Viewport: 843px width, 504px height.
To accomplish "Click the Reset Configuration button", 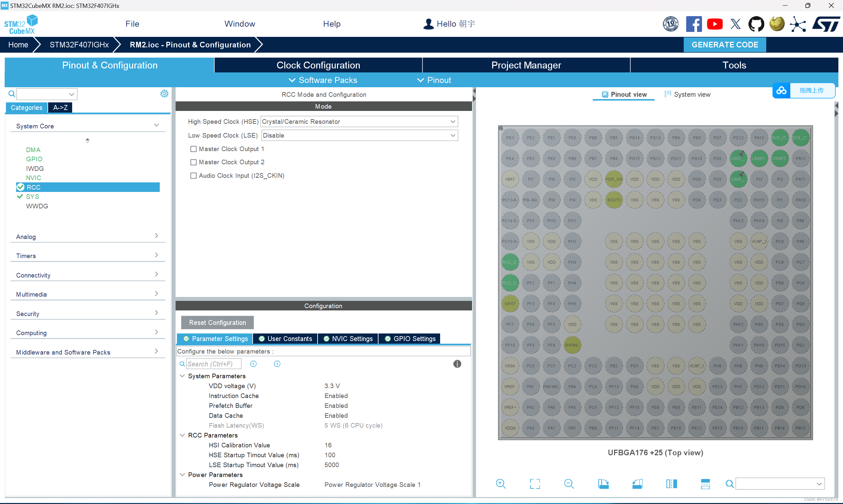I will [217, 323].
